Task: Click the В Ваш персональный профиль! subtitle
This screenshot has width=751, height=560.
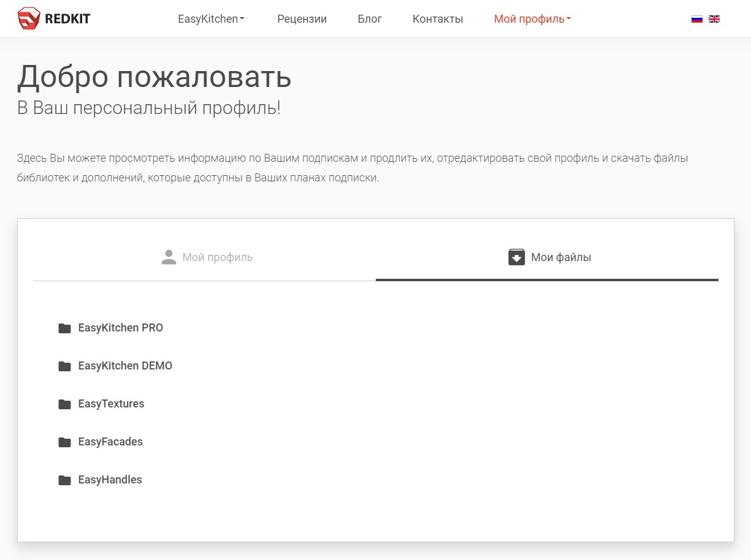Action: pos(149,108)
